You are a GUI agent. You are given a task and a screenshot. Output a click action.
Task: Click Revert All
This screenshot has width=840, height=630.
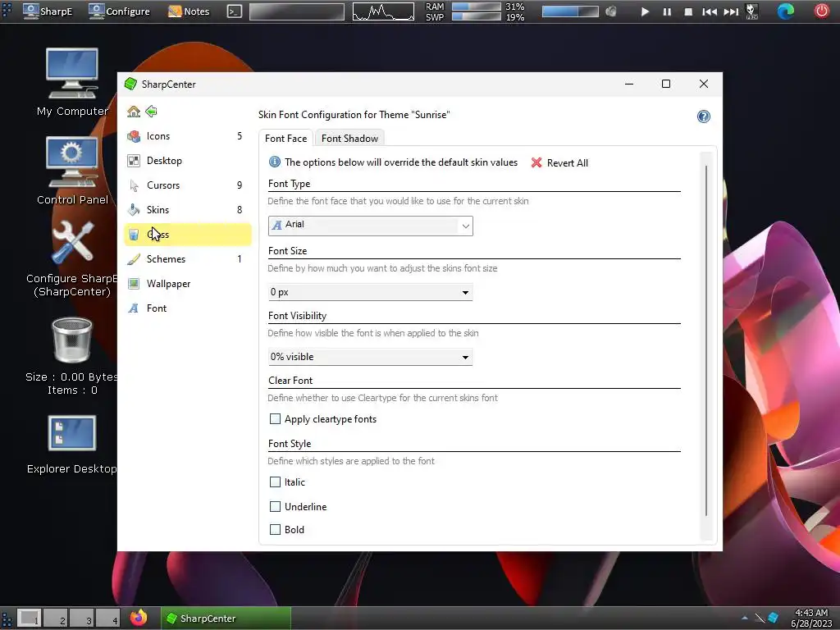(559, 163)
